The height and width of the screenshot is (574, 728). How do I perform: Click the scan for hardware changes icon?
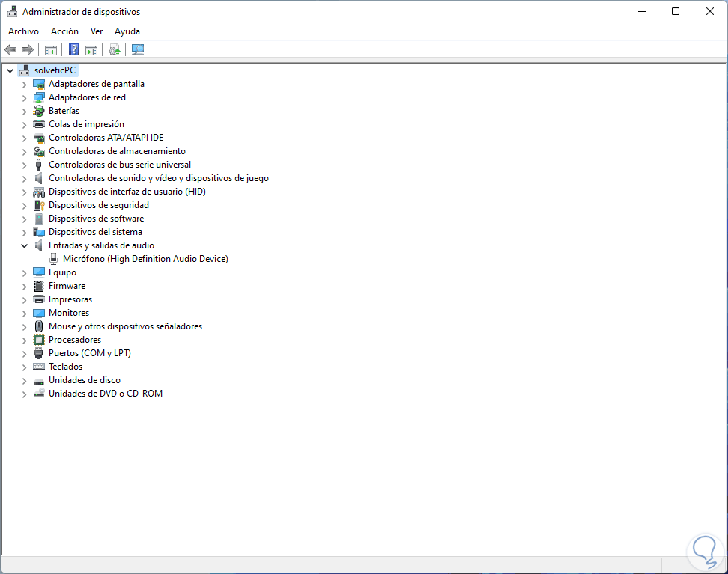[138, 49]
